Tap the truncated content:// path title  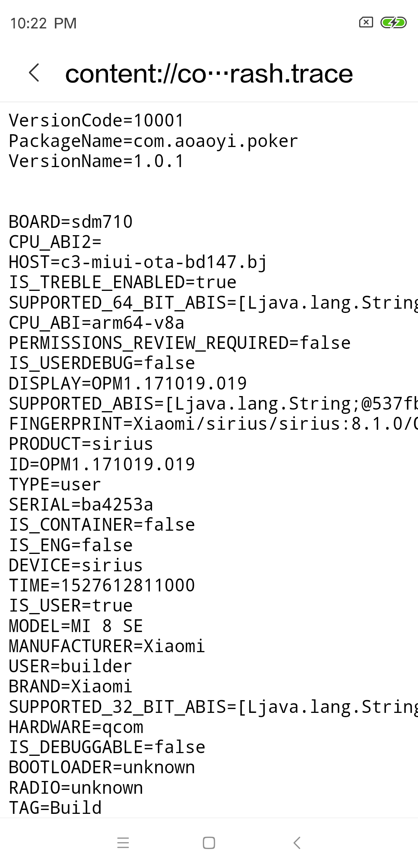click(209, 74)
